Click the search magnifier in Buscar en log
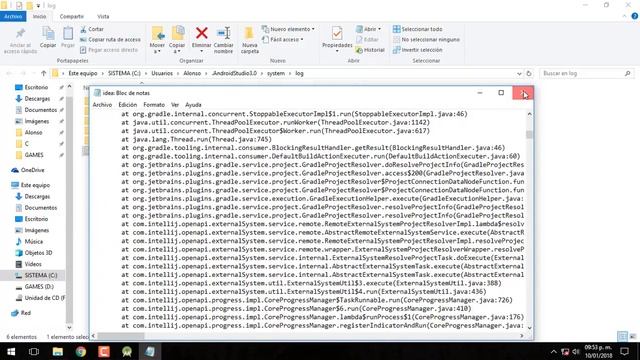 (627, 73)
